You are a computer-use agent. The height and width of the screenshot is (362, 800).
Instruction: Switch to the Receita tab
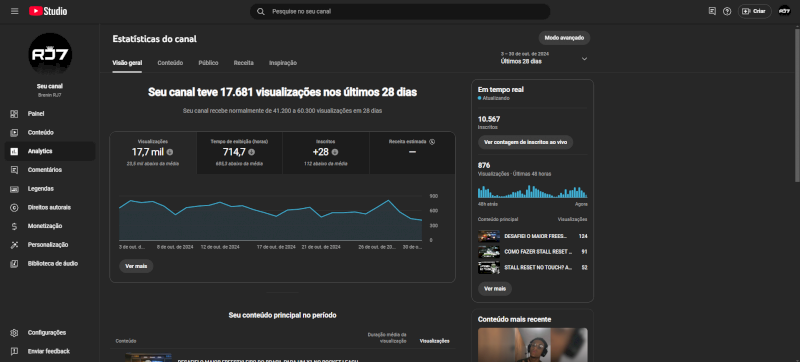point(243,63)
